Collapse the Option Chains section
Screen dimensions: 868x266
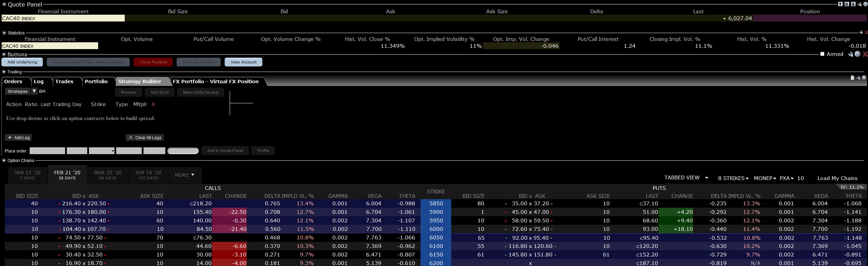pyautogui.click(x=4, y=161)
